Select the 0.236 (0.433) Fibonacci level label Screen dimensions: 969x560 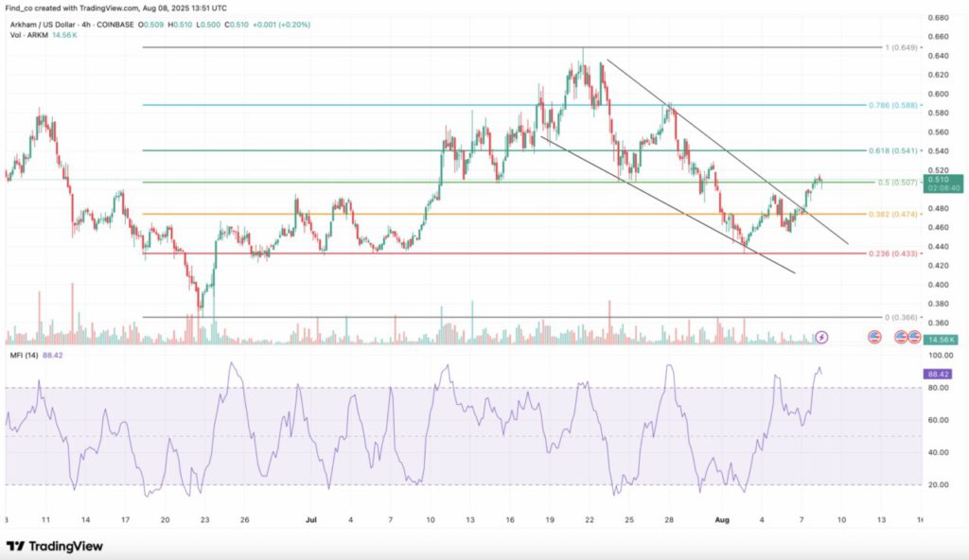[892, 253]
